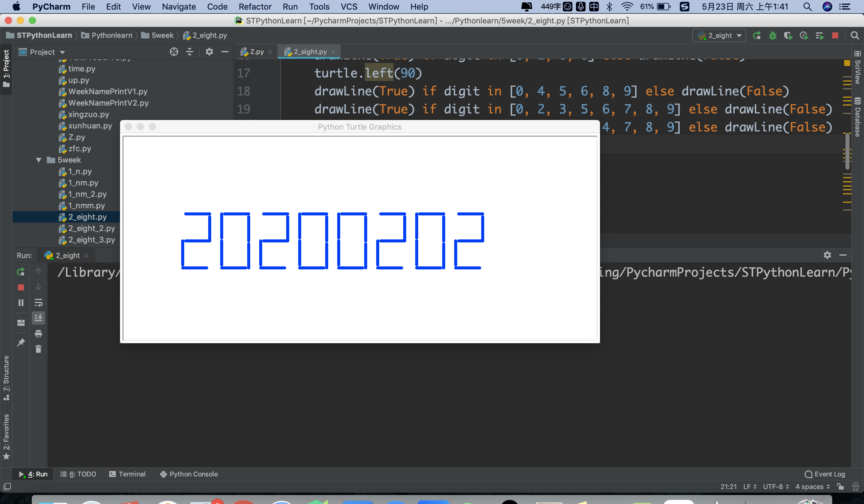864x504 pixels.
Task: Print the console output
Action: (38, 334)
